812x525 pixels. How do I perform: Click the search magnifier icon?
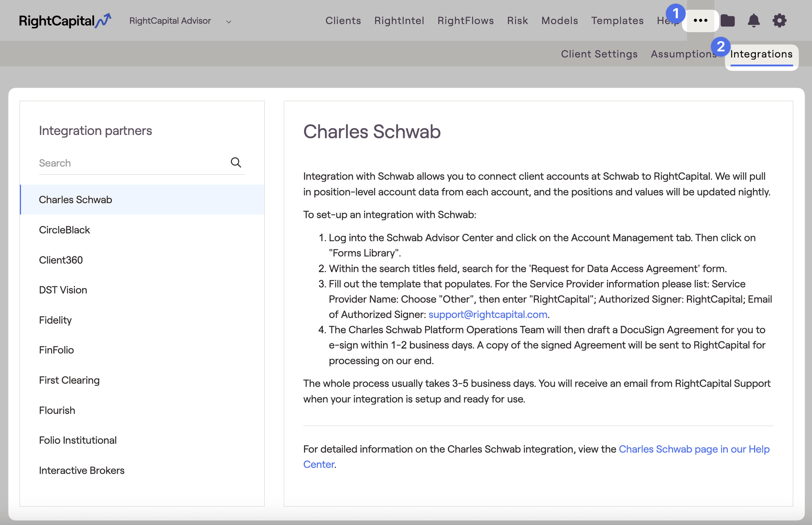(236, 162)
